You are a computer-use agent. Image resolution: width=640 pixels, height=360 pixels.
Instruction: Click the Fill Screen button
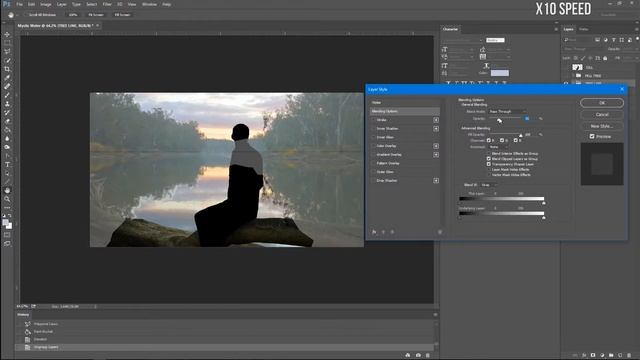pyautogui.click(x=122, y=15)
